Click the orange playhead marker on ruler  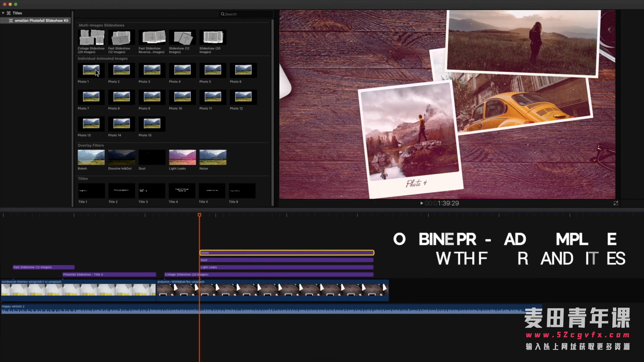tap(199, 215)
